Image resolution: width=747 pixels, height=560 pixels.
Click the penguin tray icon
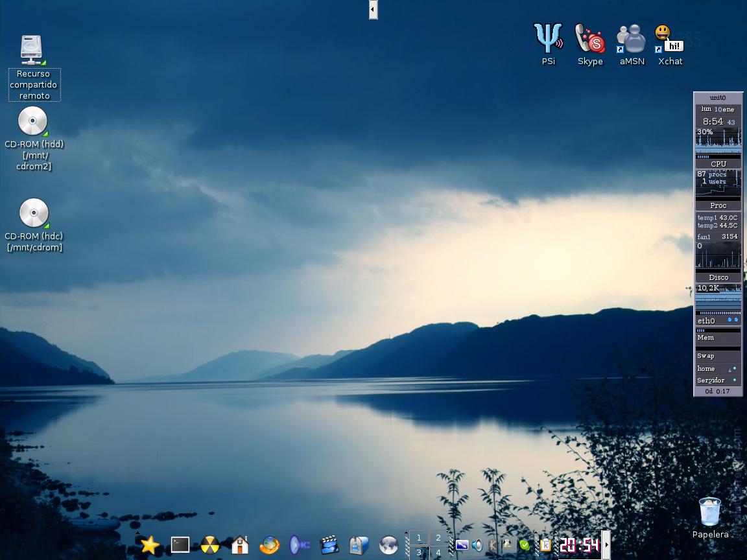pyautogui.click(x=508, y=544)
